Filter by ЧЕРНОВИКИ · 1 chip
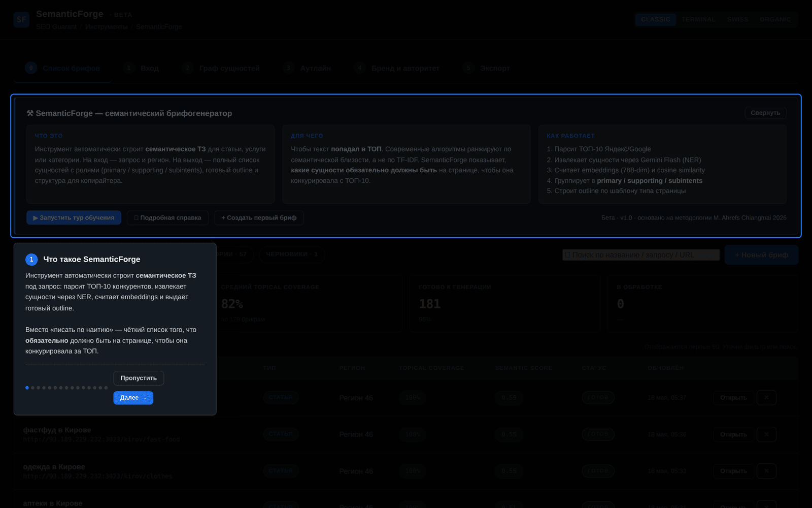This screenshot has height=508, width=812. pyautogui.click(x=291, y=254)
